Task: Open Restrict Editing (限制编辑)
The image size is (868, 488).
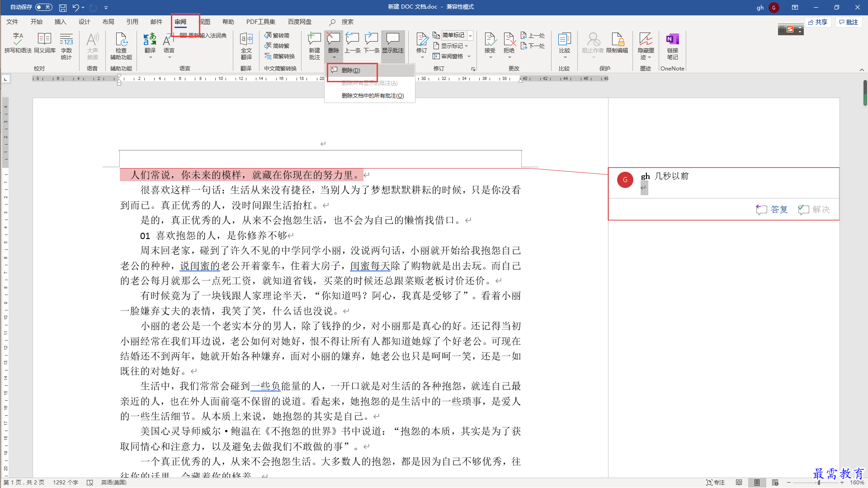Action: [x=617, y=44]
